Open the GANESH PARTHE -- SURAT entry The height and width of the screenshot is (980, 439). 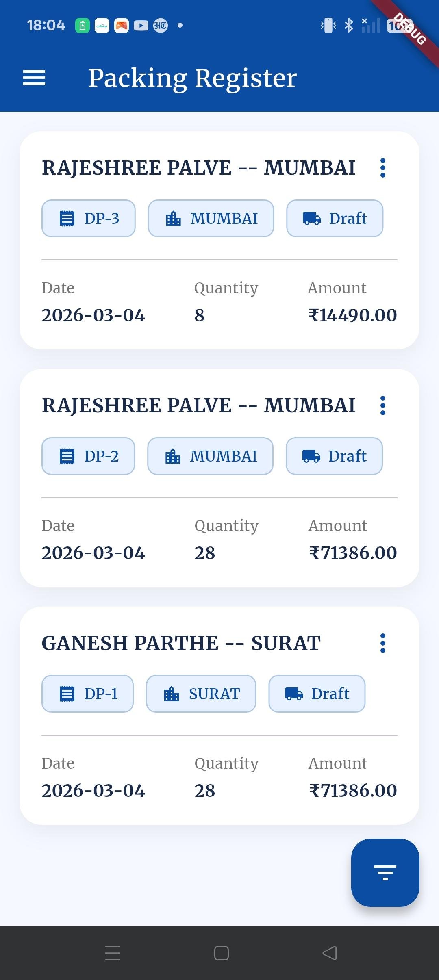click(x=181, y=643)
